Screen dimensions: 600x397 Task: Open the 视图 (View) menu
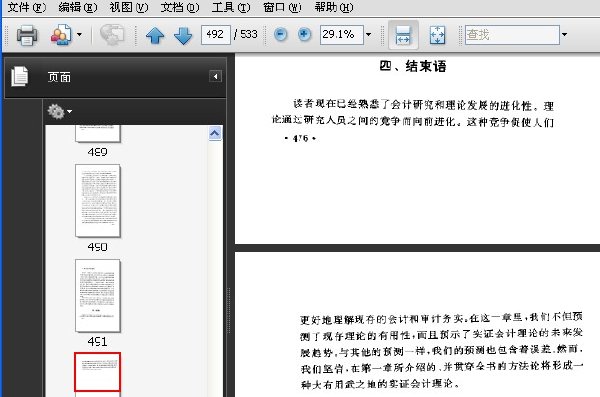(129, 7)
